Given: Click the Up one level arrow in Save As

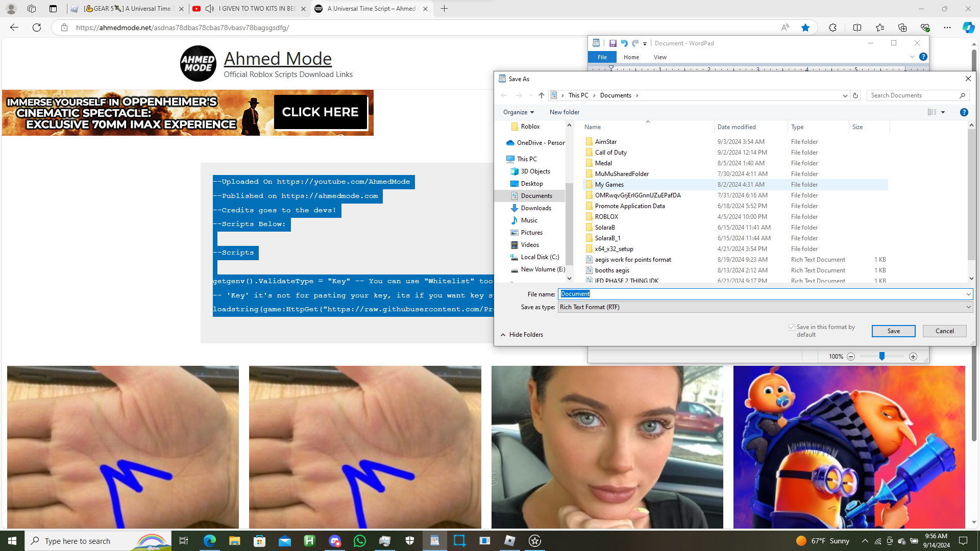Looking at the screenshot, I should [542, 95].
